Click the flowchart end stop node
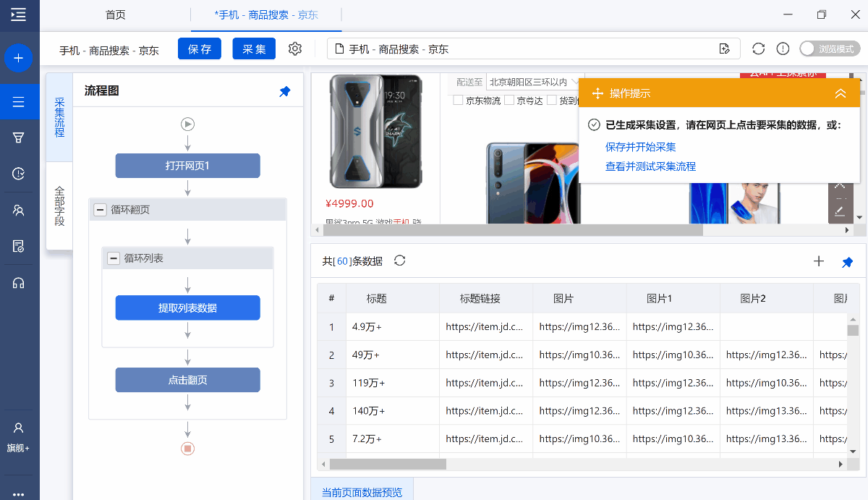The height and width of the screenshot is (500, 868). (188, 449)
